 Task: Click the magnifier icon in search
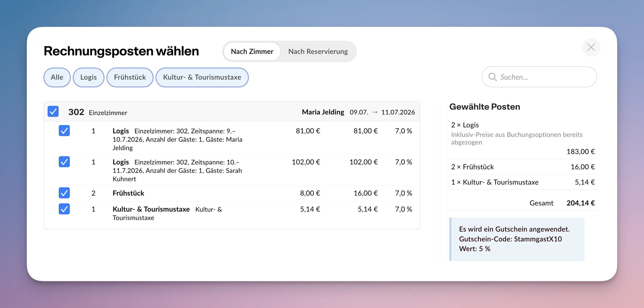coord(492,77)
